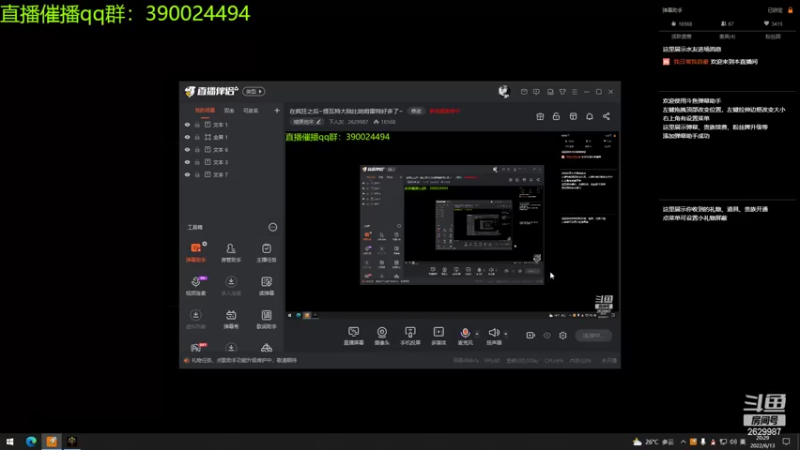Click the unlock padlock icon in header
800x450 pixels.
[x=556, y=117]
